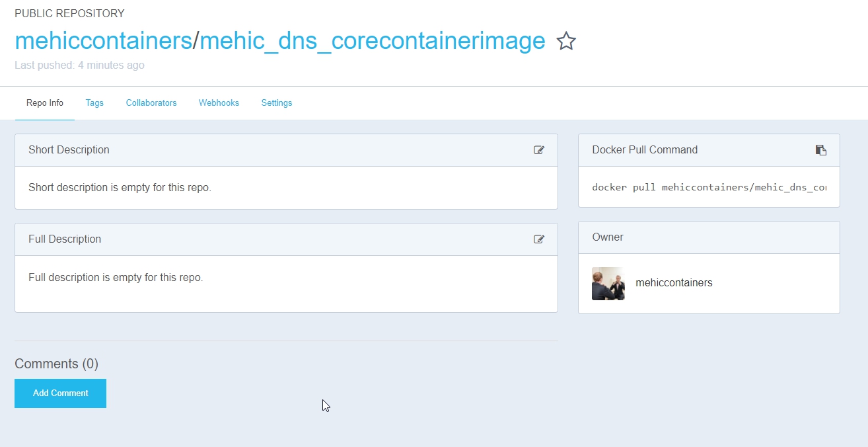The height and width of the screenshot is (447, 868).
Task: Switch to the Tags tab
Action: pyautogui.click(x=94, y=102)
